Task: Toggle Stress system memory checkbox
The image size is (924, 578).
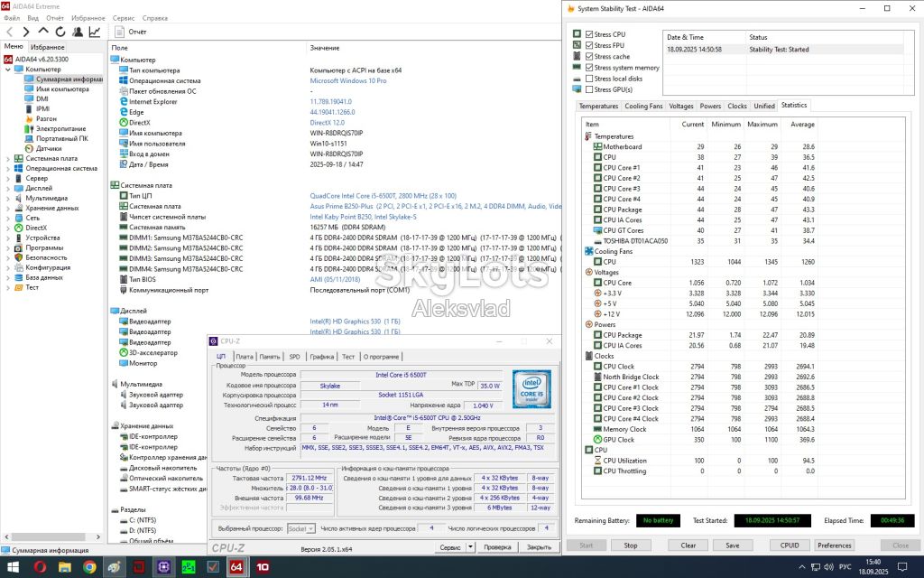Action: (x=589, y=68)
